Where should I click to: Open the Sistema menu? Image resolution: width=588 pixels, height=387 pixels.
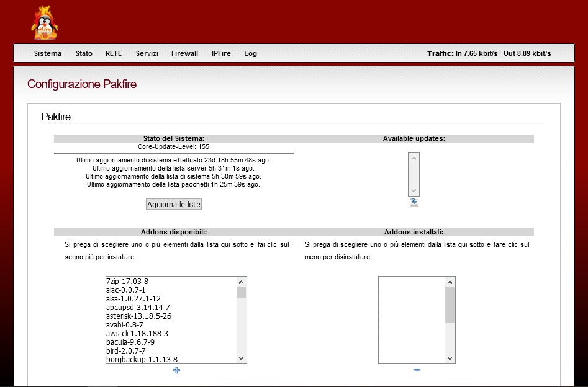click(48, 53)
